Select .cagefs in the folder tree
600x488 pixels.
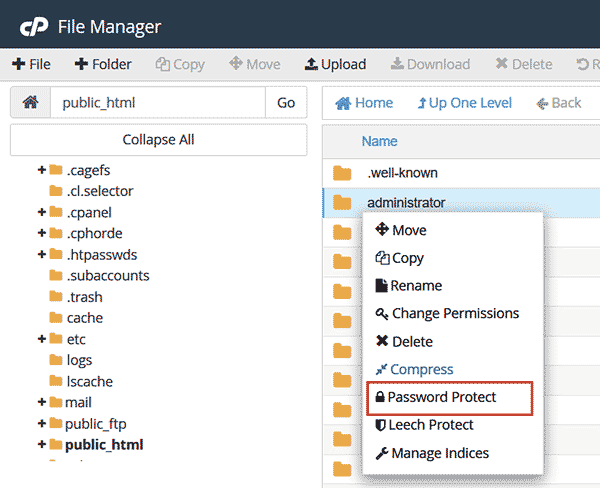[88, 170]
